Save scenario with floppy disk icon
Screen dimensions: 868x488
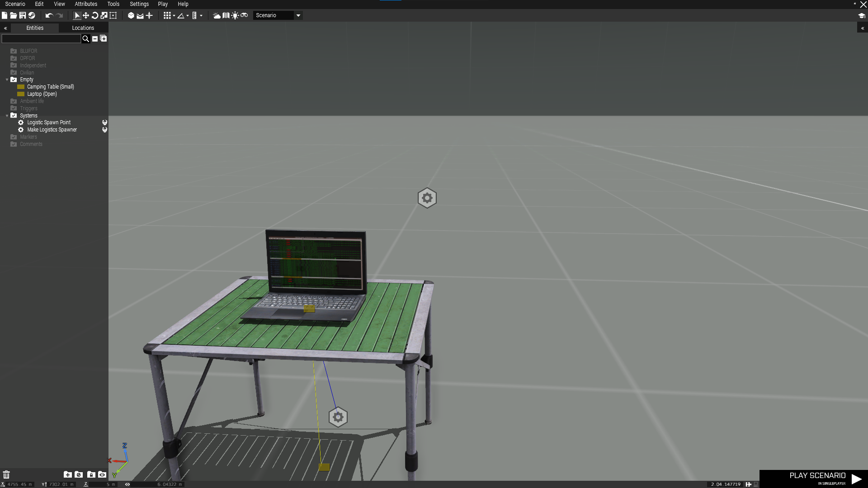click(x=22, y=15)
